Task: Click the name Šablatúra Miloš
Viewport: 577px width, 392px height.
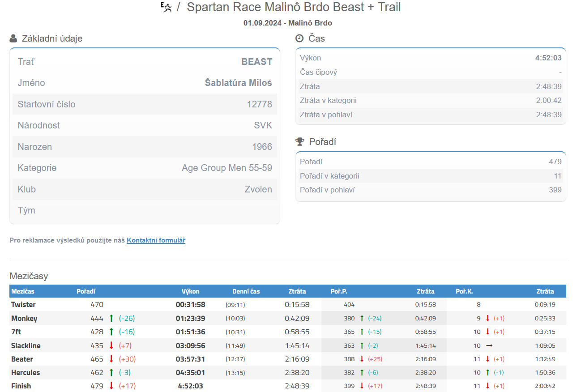Action: click(x=239, y=83)
